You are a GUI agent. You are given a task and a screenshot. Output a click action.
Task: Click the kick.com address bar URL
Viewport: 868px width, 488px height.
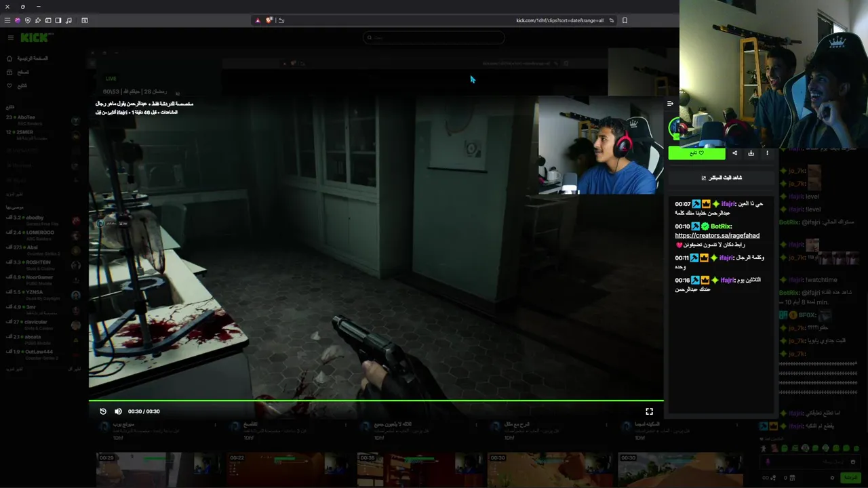tap(559, 20)
